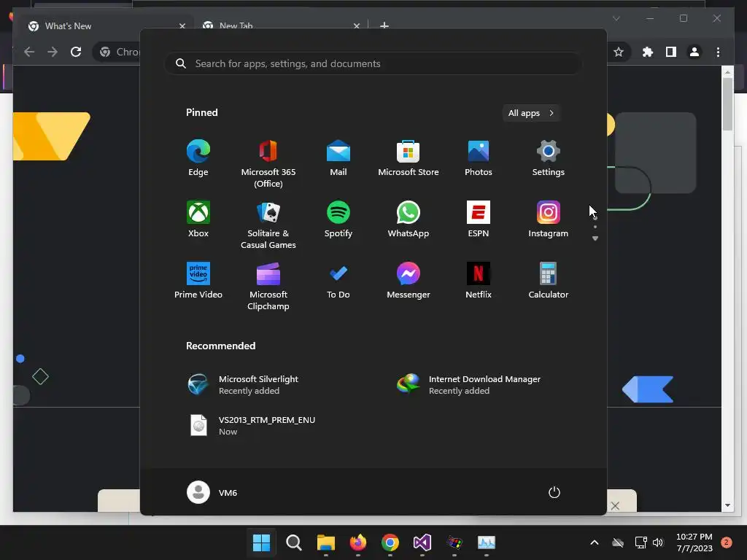Open taskbar Search
The image size is (747, 560).
tap(293, 542)
